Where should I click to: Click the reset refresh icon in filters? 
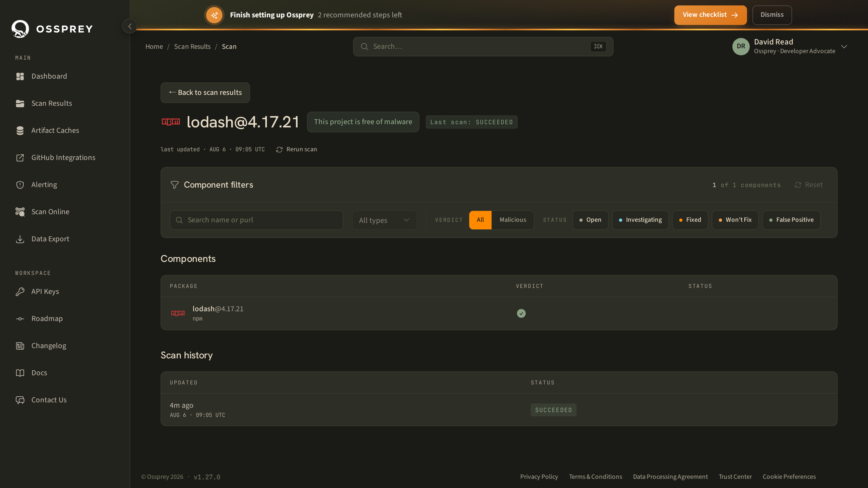[x=797, y=185]
